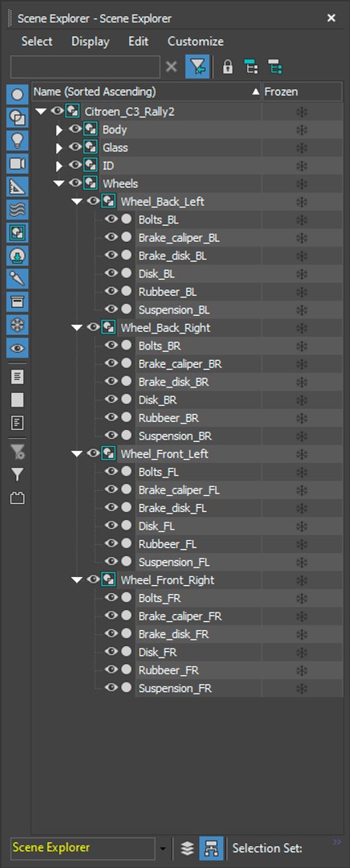
Task: Click the padlock lock icon
Action: (x=227, y=68)
